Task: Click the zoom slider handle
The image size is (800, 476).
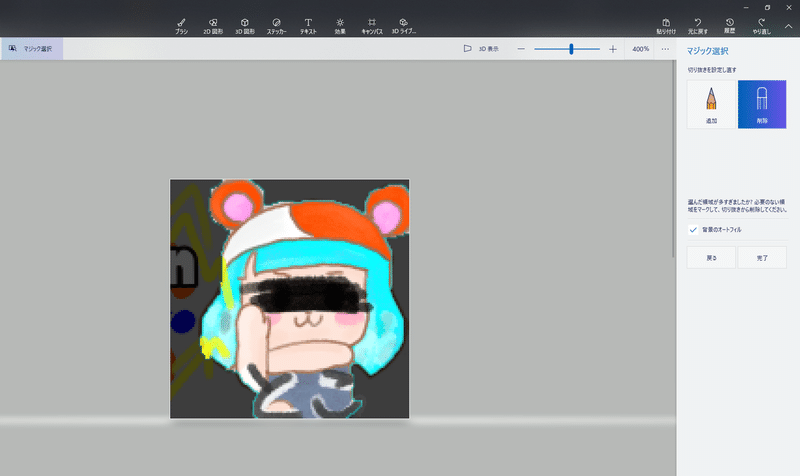Action: (571, 49)
